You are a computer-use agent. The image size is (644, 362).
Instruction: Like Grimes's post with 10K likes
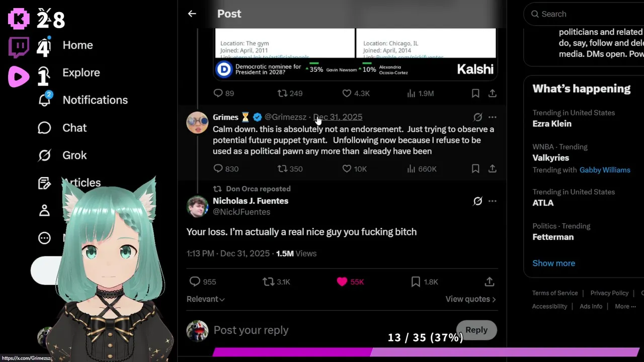pos(347,169)
